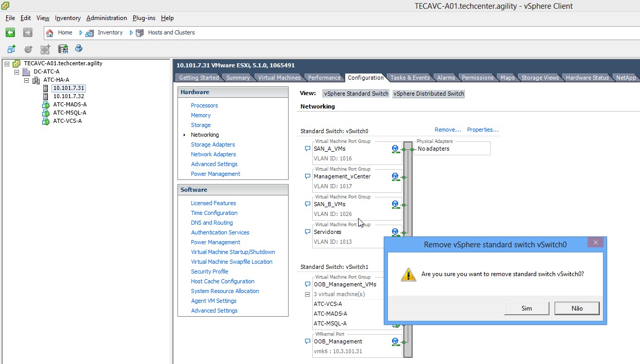Collapse the DC-ATC-A datacenter node
The height and width of the screenshot is (364, 640).
point(17,72)
